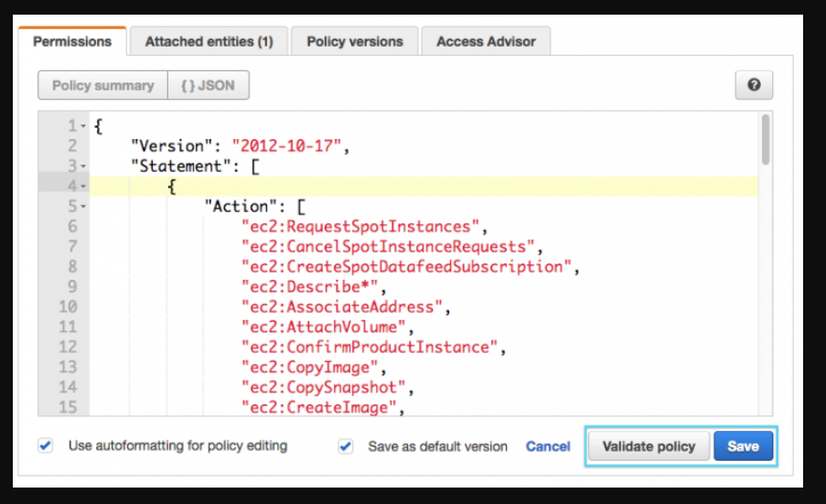Screen dimensions: 826x504
Task: Toggle the Save as default version checkbox
Action: [345, 446]
